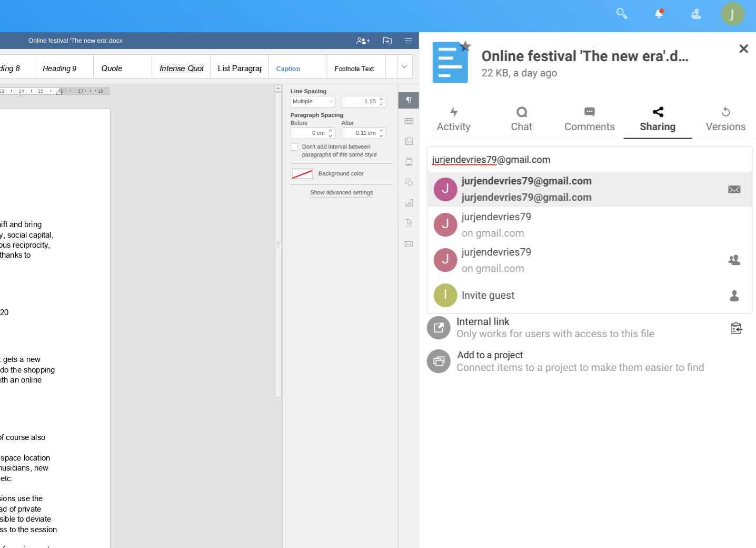Open contacts icon in top bar

pyautogui.click(x=695, y=14)
